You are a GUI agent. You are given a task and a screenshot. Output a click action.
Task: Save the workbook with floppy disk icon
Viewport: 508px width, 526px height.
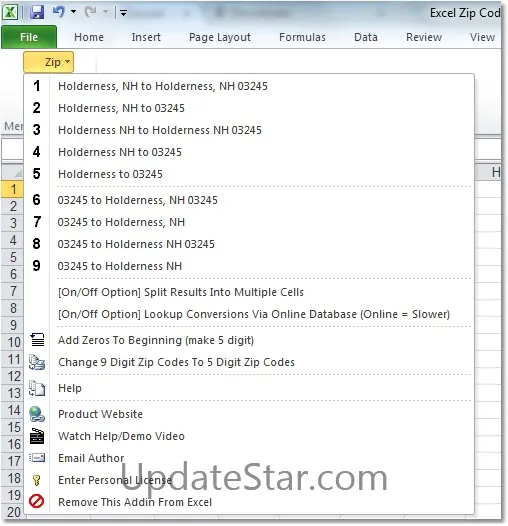(37, 12)
